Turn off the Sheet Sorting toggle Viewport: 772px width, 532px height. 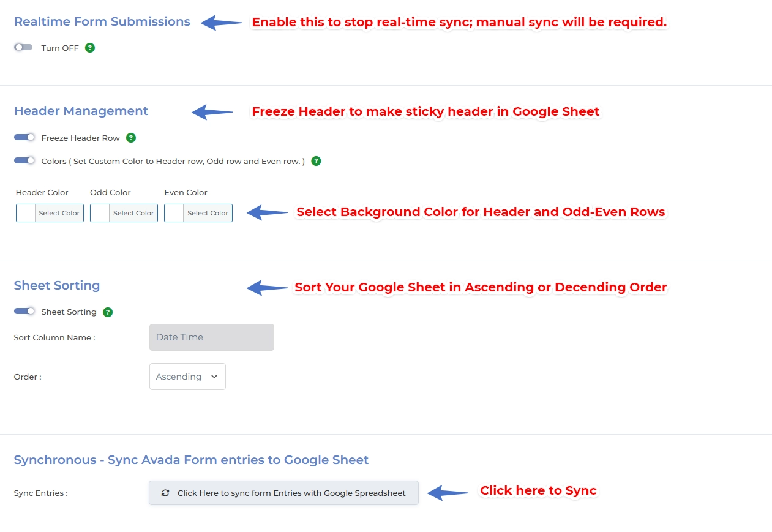click(24, 312)
